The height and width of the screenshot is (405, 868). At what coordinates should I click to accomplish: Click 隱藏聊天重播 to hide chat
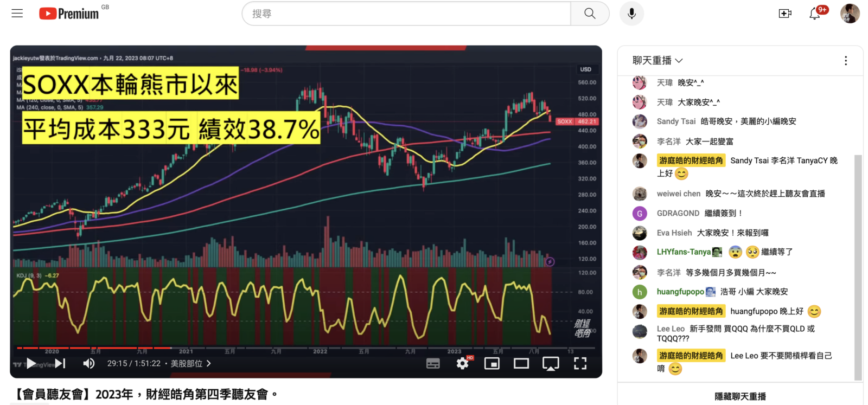(740, 396)
